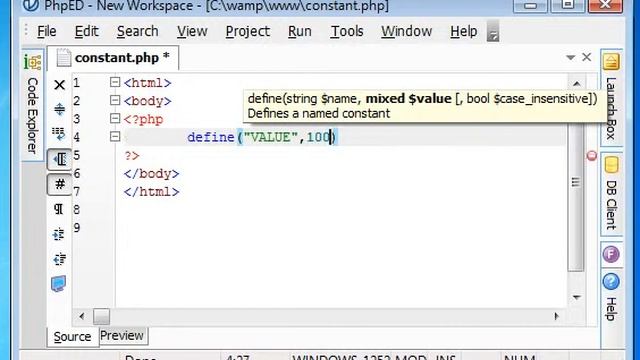Click the toolbar options overflow button
This screenshot has width=640, height=360.
coord(493,31)
